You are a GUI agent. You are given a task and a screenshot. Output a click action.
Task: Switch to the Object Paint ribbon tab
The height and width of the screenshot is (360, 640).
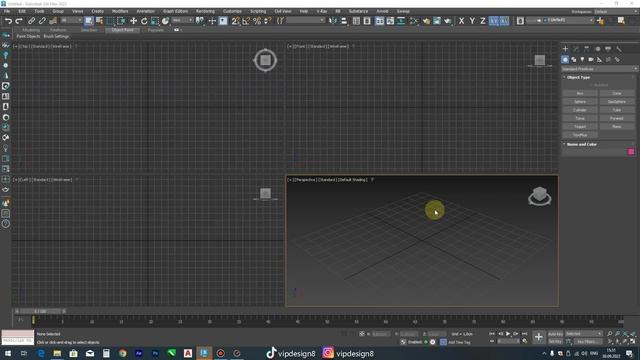pos(122,30)
